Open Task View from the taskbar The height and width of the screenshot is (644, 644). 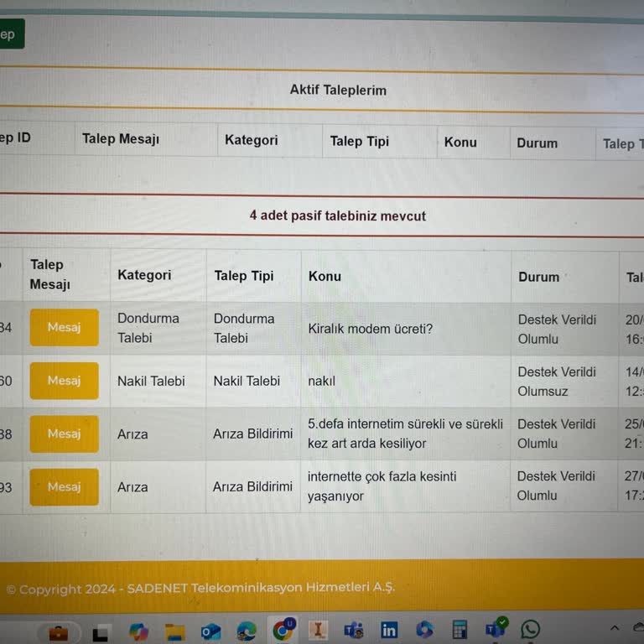coord(101,633)
